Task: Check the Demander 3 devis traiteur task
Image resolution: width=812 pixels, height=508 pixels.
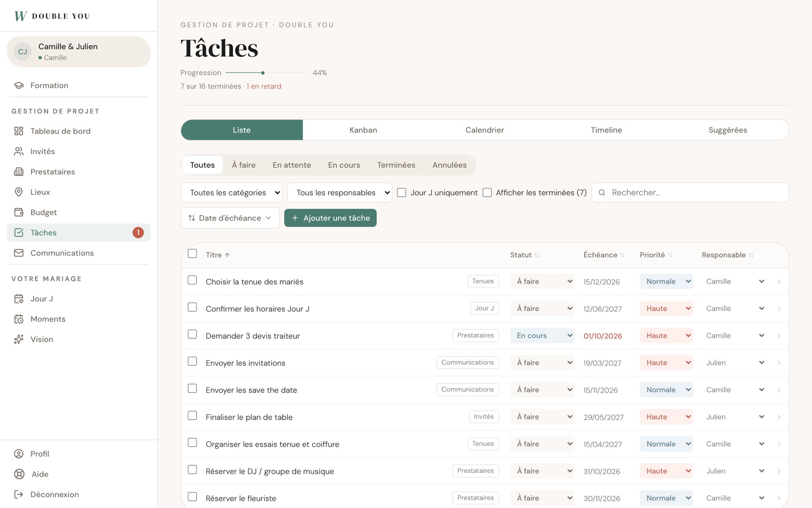Action: pos(192,334)
